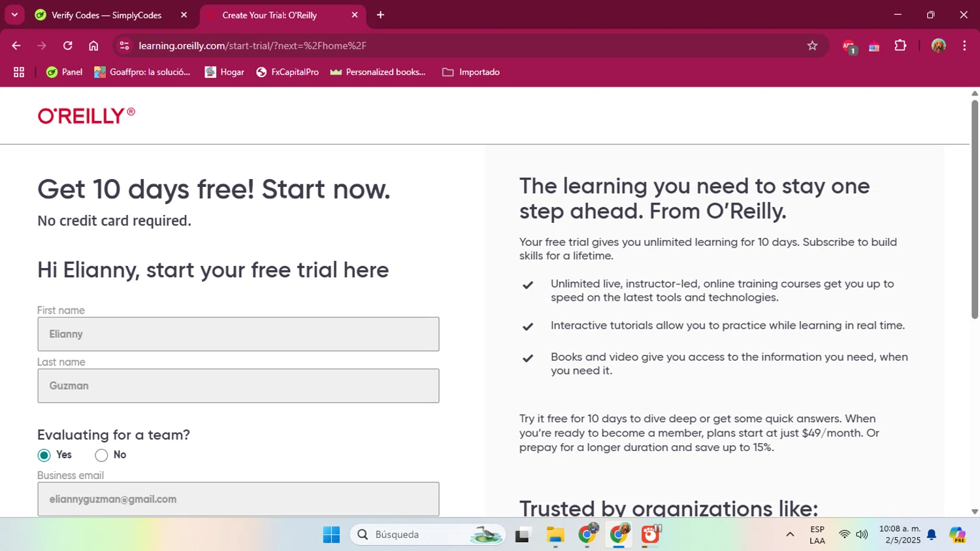This screenshot has width=980, height=551.
Task: Open the bookmarks apps grid icon
Action: click(19, 73)
